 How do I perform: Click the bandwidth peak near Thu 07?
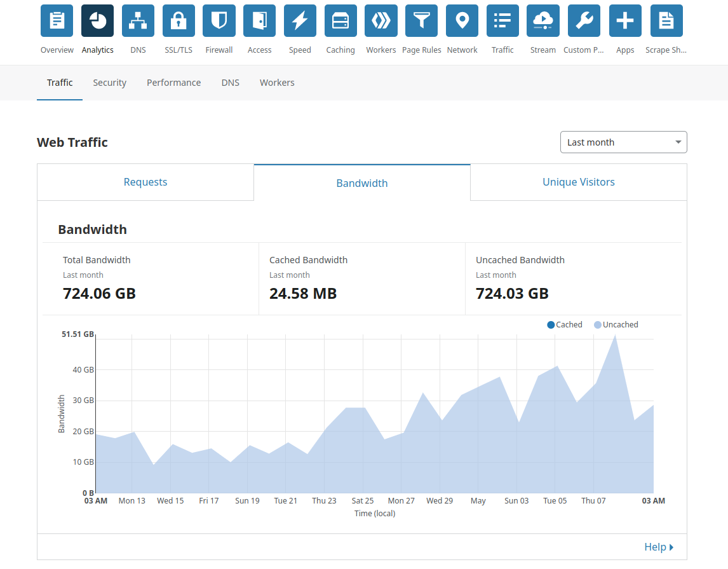click(x=615, y=336)
